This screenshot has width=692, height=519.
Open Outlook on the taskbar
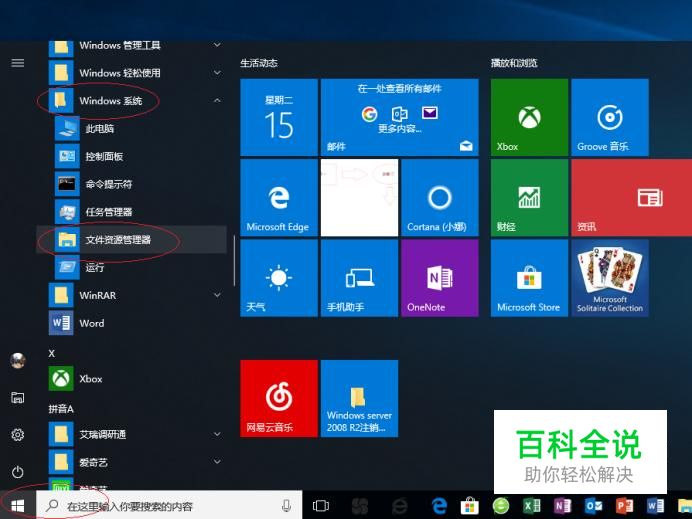pyautogui.click(x=593, y=506)
